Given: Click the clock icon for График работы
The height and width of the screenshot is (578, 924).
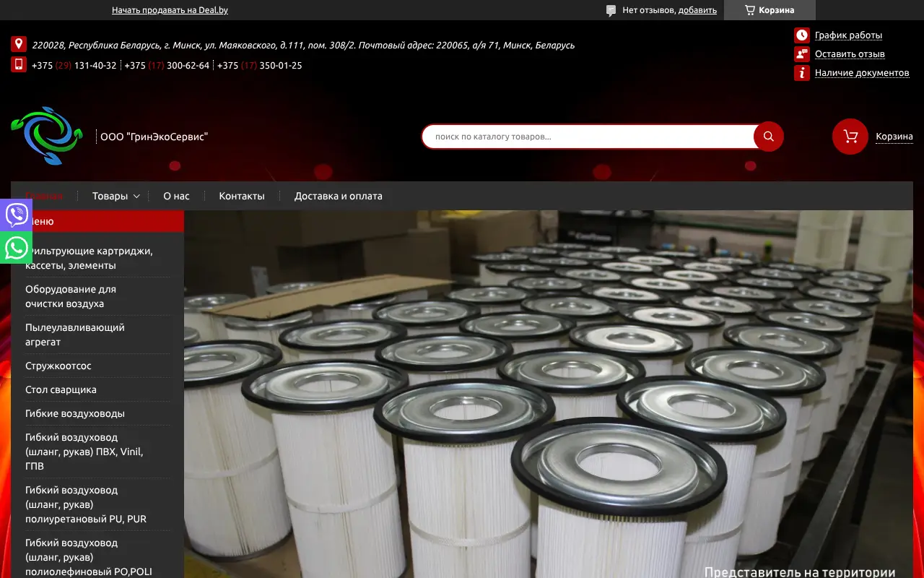Looking at the screenshot, I should 801,35.
